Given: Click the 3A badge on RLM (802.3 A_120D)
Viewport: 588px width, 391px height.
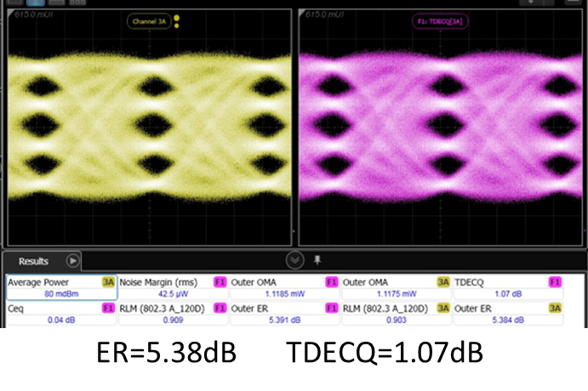Looking at the screenshot, I should 443,309.
